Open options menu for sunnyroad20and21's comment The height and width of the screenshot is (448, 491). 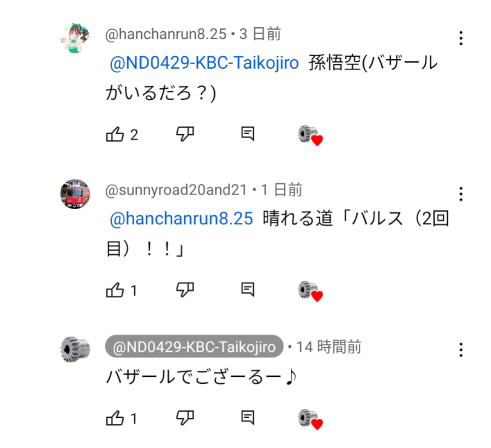click(461, 194)
